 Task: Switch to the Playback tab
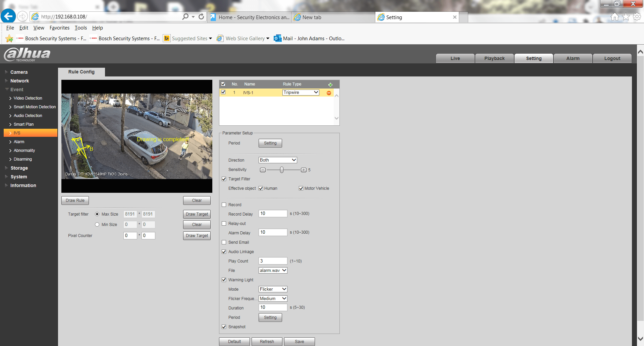pos(494,58)
